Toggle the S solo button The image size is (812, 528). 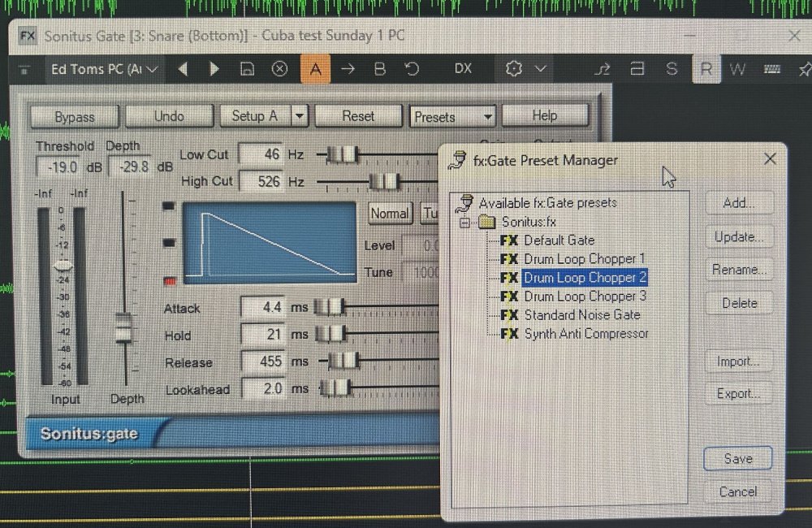point(672,69)
